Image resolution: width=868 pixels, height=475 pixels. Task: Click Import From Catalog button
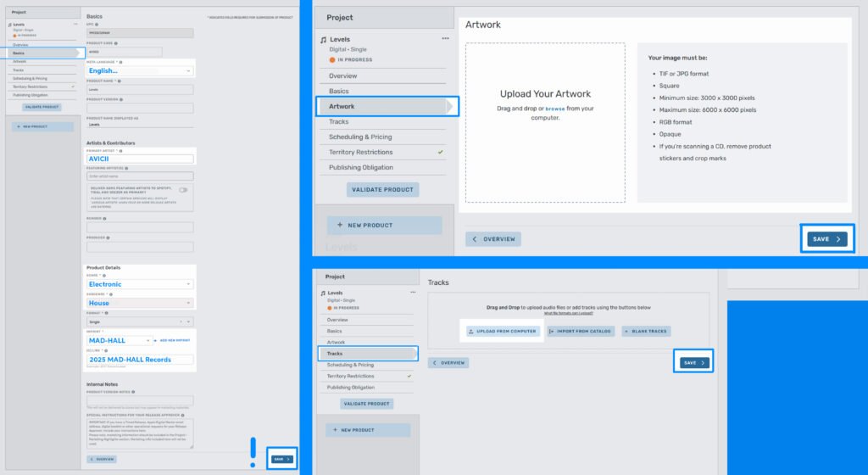pyautogui.click(x=580, y=331)
